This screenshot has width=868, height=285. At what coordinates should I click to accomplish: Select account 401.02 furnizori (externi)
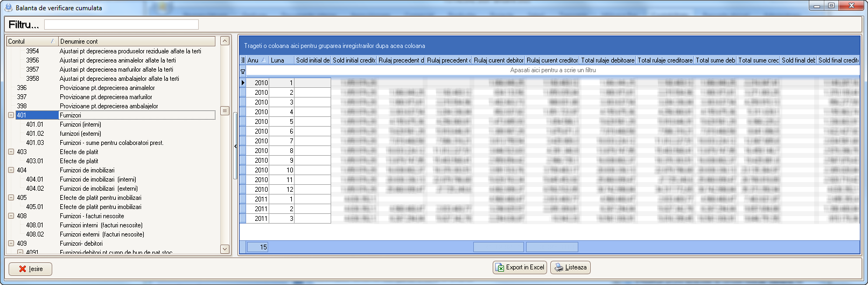(81, 134)
